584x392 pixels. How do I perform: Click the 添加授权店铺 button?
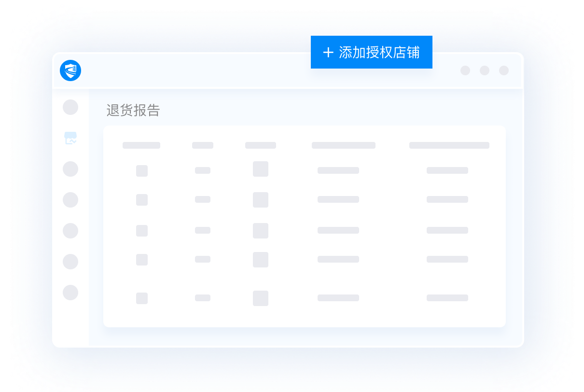(x=372, y=52)
